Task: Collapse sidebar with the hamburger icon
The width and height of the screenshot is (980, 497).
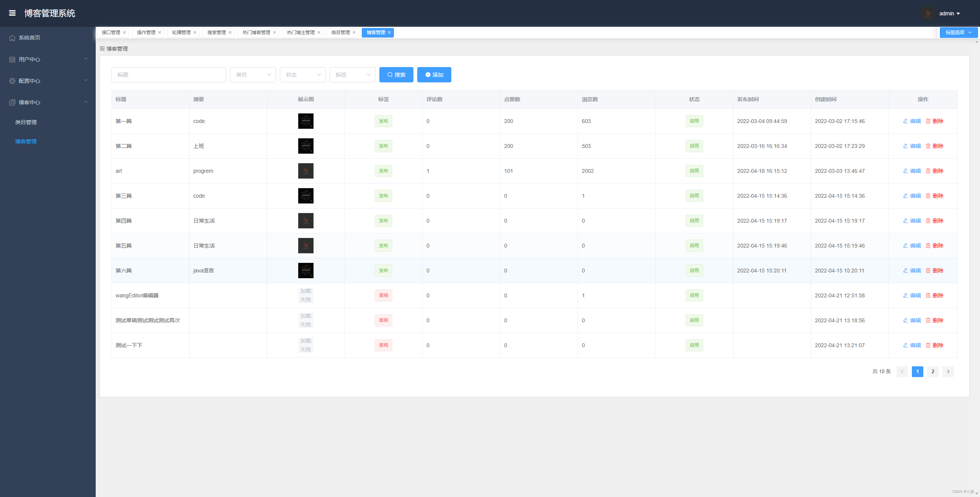Action: (12, 13)
